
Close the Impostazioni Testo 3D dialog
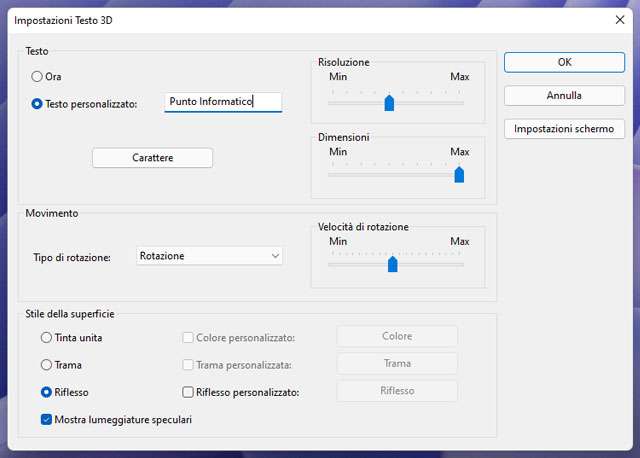pyautogui.click(x=617, y=19)
